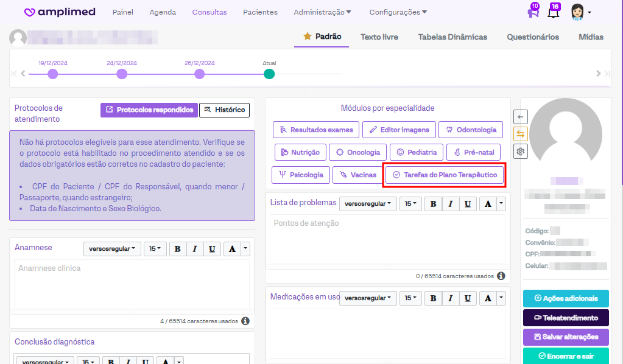Click the orange swap arrows icon
623x364 pixels.
pyautogui.click(x=521, y=134)
